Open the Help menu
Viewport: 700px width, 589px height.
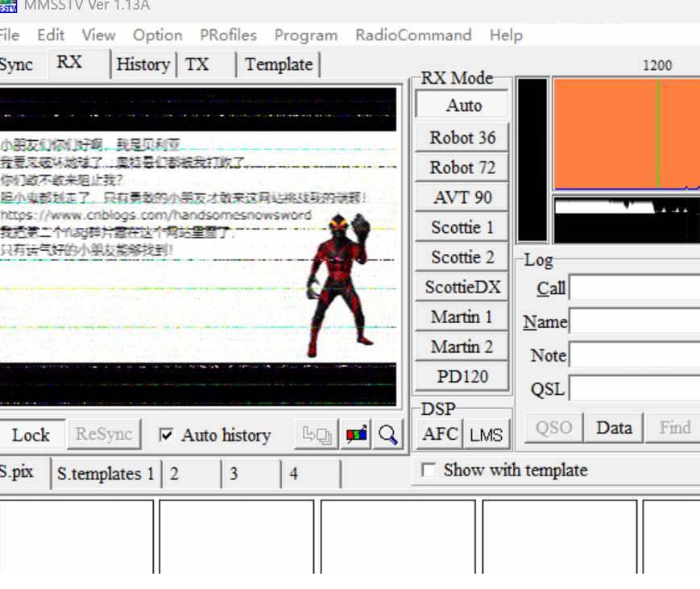(x=506, y=35)
